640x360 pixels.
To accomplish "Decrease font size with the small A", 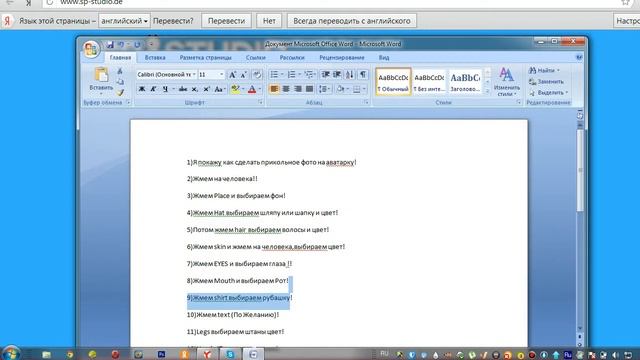I will pyautogui.click(x=243, y=75).
